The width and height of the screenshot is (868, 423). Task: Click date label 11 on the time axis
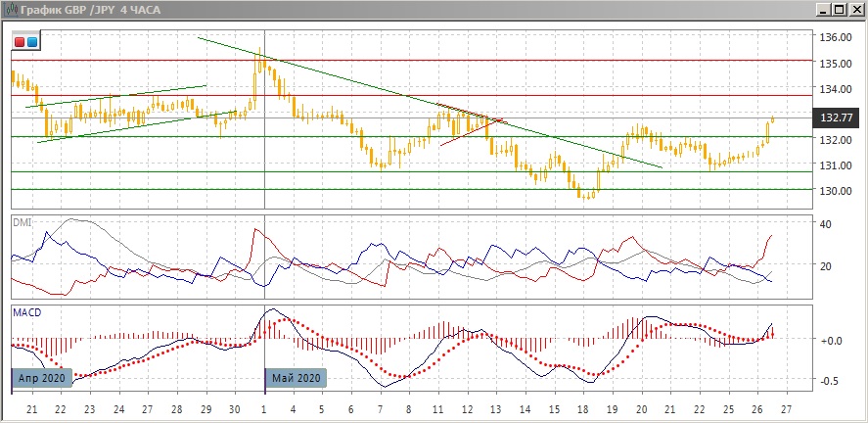tap(438, 409)
